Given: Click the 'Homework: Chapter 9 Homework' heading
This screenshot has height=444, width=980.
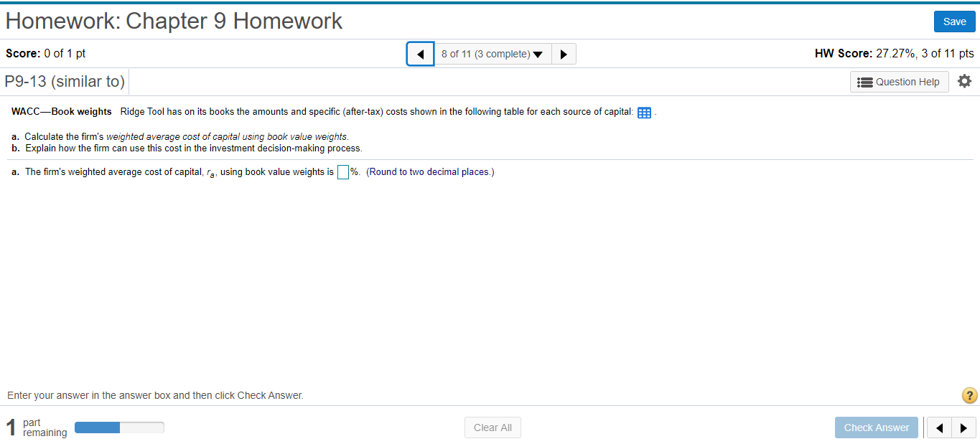Looking at the screenshot, I should 174,21.
